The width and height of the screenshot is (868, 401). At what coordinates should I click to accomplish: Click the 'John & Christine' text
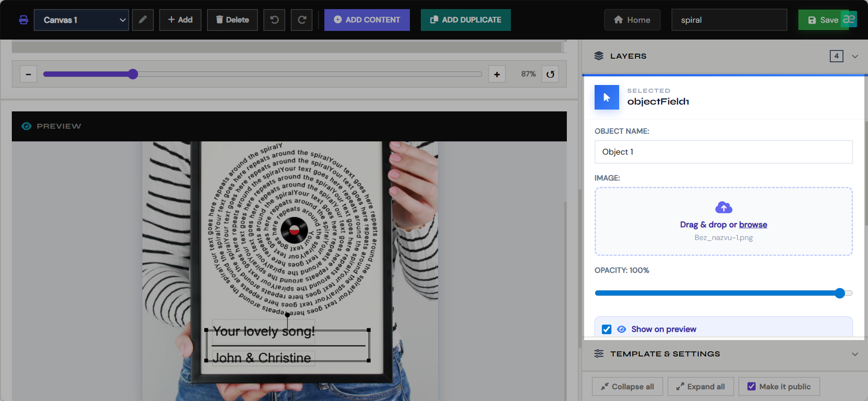262,358
